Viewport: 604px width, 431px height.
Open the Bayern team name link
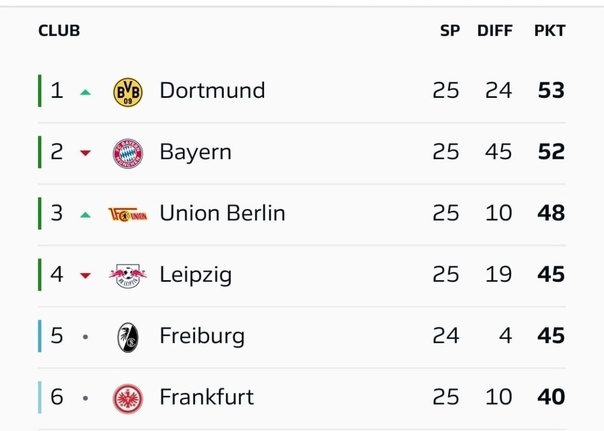point(195,152)
